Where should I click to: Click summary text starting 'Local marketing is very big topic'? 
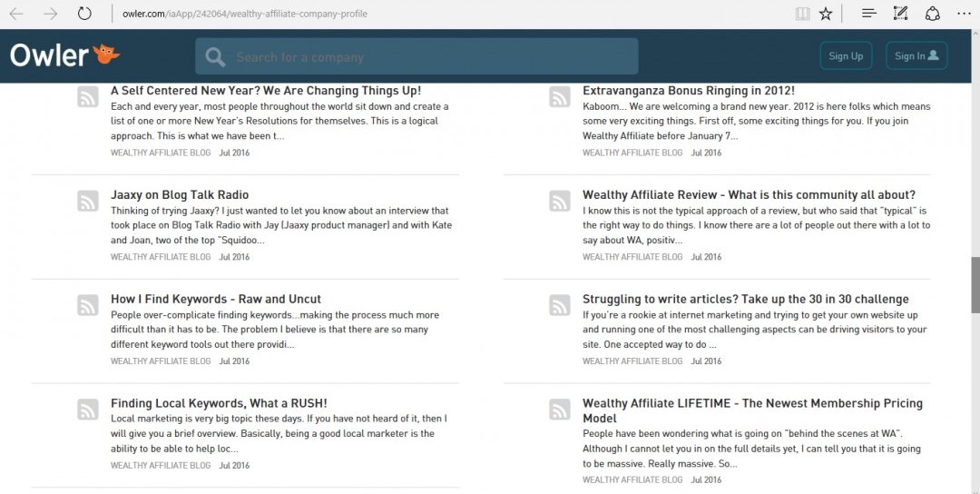pos(279,433)
